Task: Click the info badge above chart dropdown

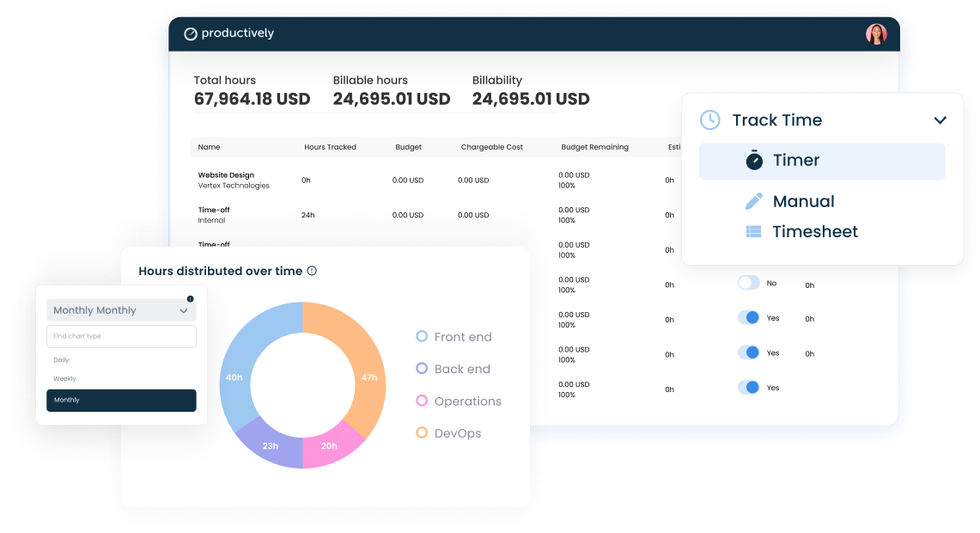Action: click(x=190, y=299)
